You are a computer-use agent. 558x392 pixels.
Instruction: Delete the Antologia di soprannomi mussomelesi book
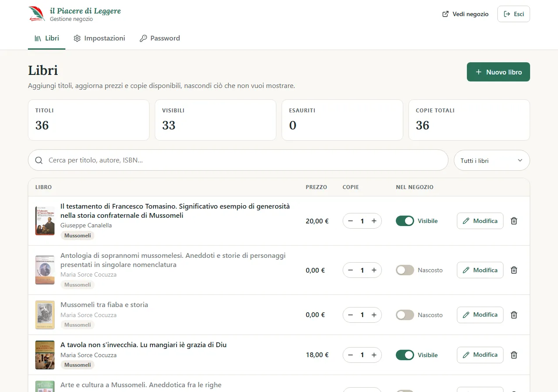(514, 270)
